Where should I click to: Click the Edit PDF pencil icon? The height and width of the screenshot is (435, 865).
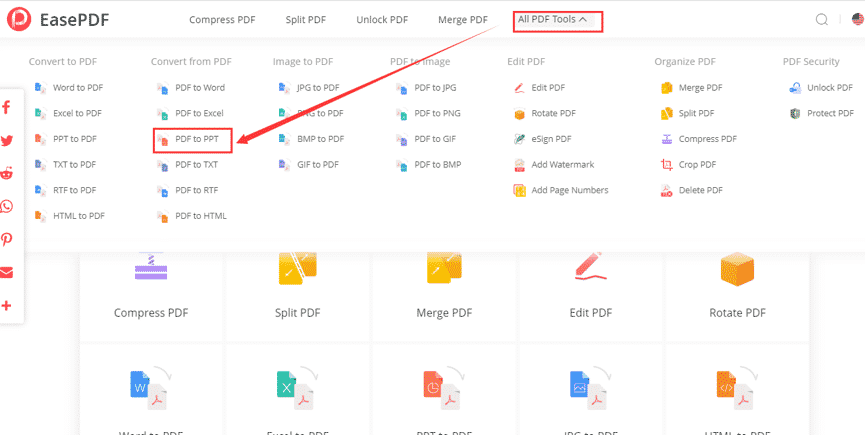pyautogui.click(x=519, y=88)
